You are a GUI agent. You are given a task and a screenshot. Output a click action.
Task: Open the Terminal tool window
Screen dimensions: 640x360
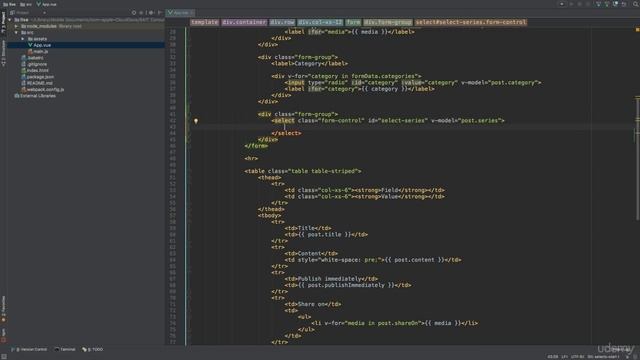[x=65, y=349]
